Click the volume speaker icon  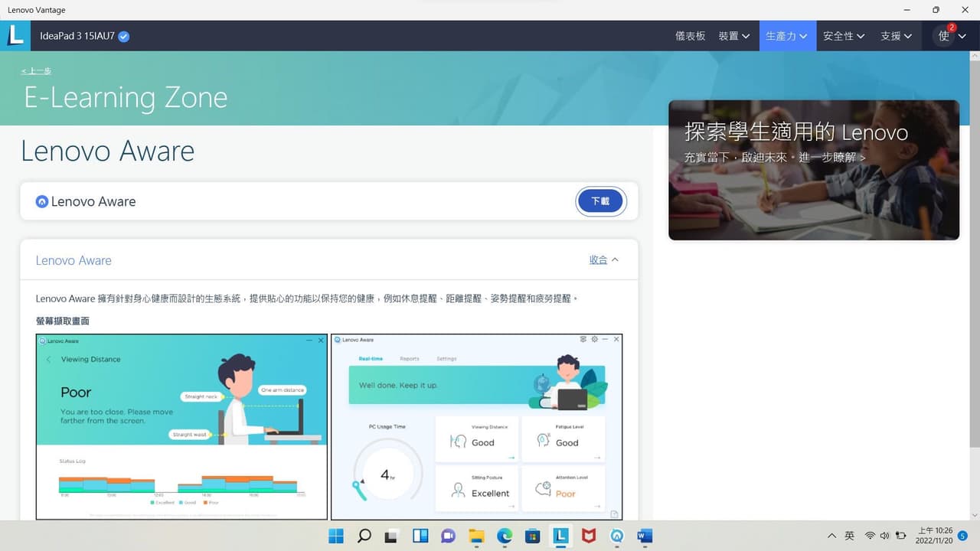coord(885,536)
